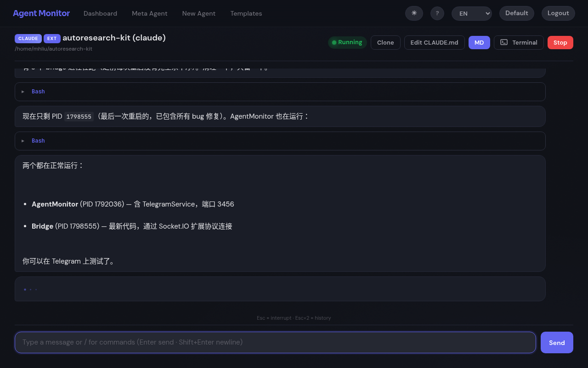The image size is (588, 368).
Task: Send the message with the Send button
Action: click(557, 342)
